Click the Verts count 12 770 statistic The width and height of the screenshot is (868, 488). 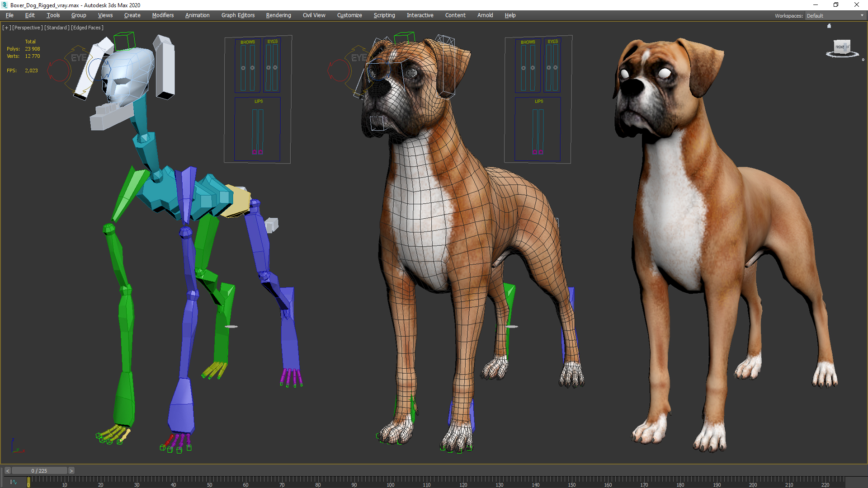coord(33,56)
